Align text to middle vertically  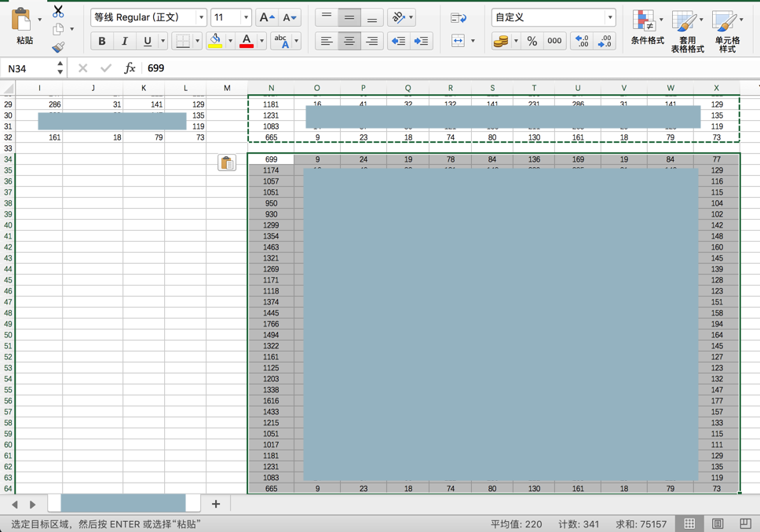point(349,17)
